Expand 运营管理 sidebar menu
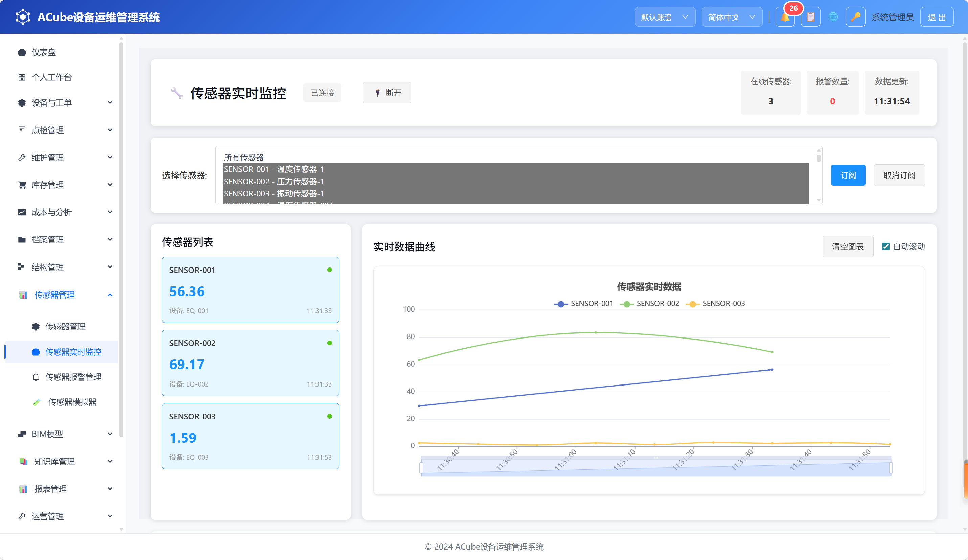Viewport: 968px width, 560px height. 62,517
